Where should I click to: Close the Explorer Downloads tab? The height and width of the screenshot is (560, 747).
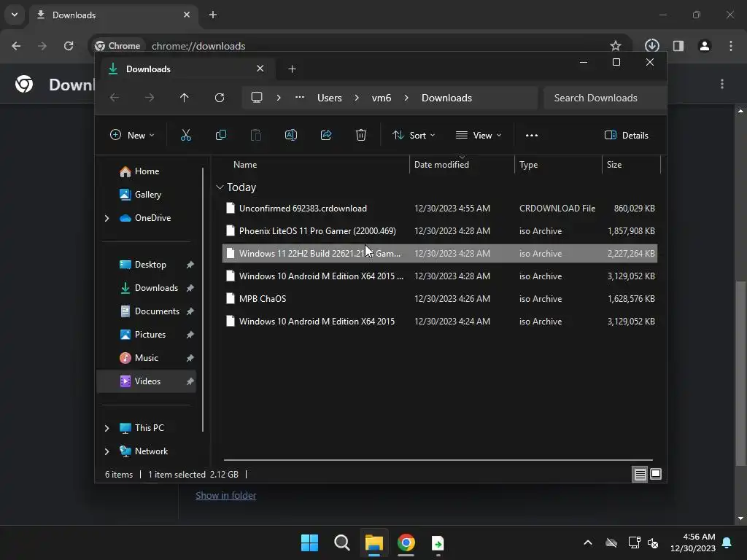pyautogui.click(x=260, y=69)
